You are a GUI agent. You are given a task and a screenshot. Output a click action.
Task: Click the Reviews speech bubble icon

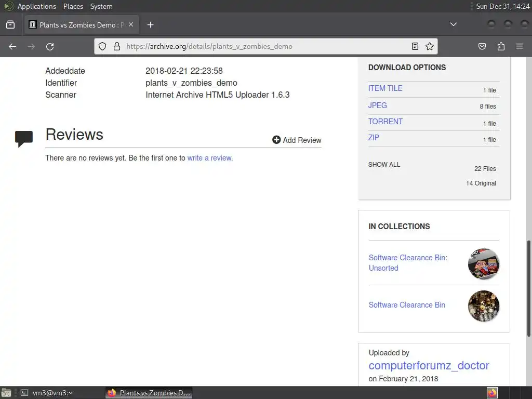tap(24, 139)
